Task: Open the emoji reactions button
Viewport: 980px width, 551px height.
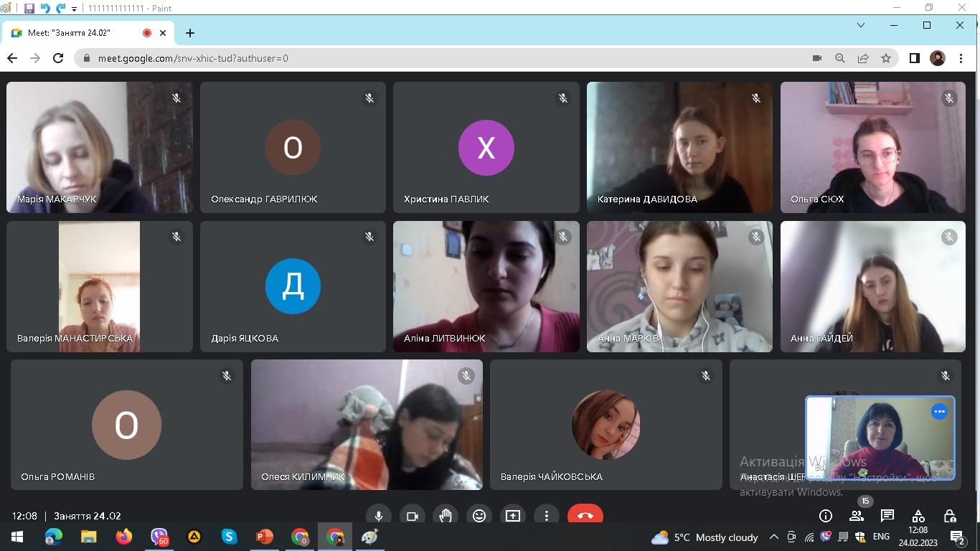Action: coord(479,515)
